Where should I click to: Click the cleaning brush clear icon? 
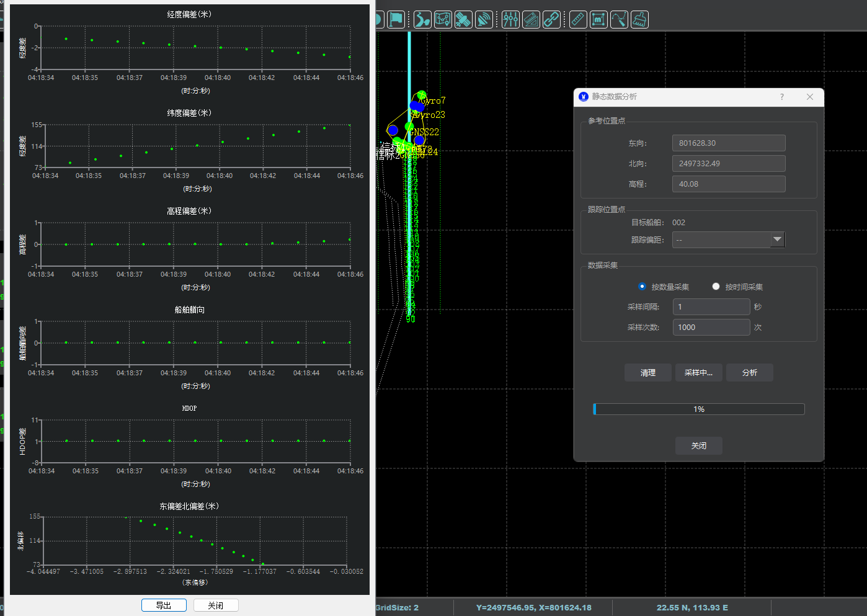tap(639, 20)
